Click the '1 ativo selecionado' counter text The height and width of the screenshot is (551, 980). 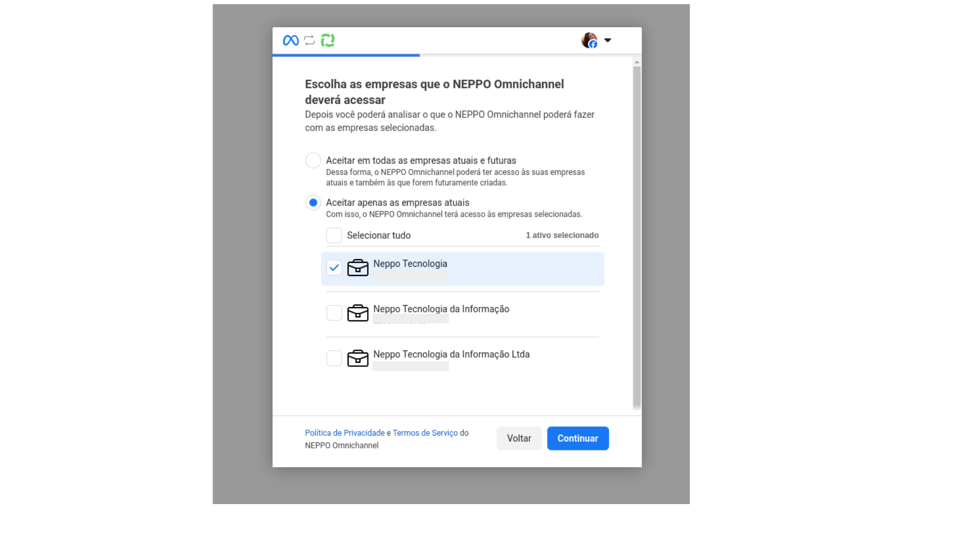click(562, 235)
